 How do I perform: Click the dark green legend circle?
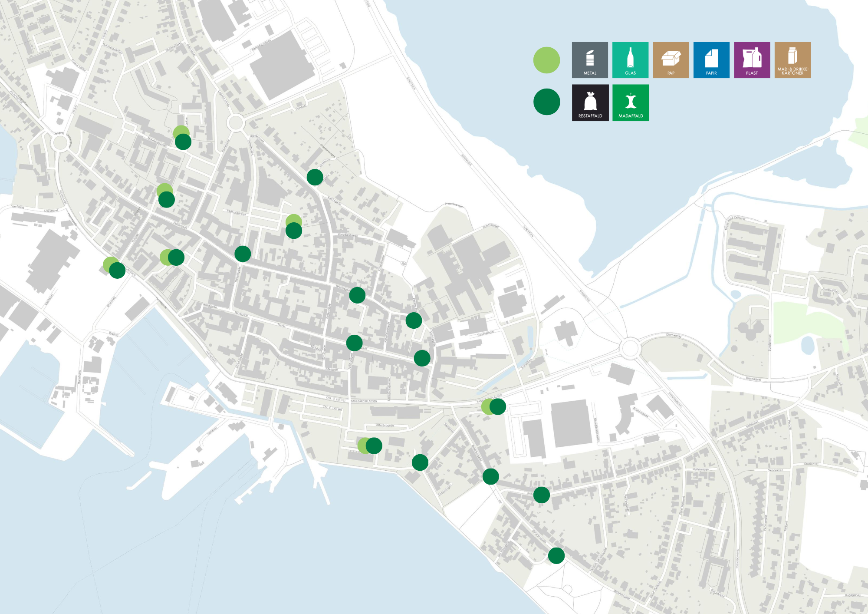(x=546, y=102)
